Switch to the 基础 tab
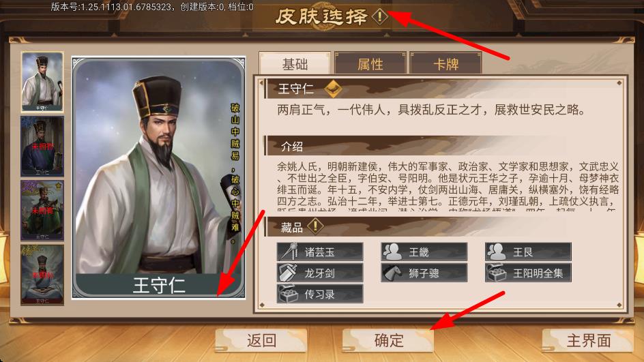This screenshot has height=362, width=644. pyautogui.click(x=295, y=63)
